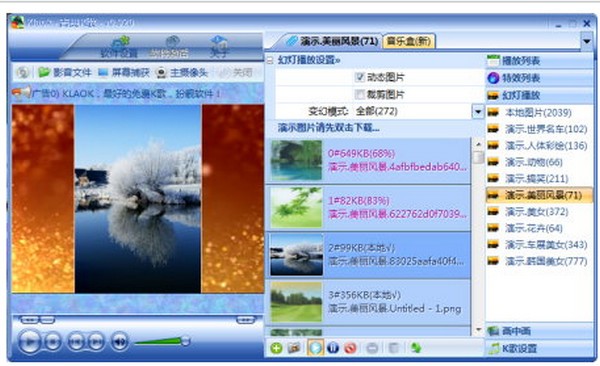Click the KLAOK app icon in title bar
This screenshot has height=366, width=600.
click(x=17, y=22)
